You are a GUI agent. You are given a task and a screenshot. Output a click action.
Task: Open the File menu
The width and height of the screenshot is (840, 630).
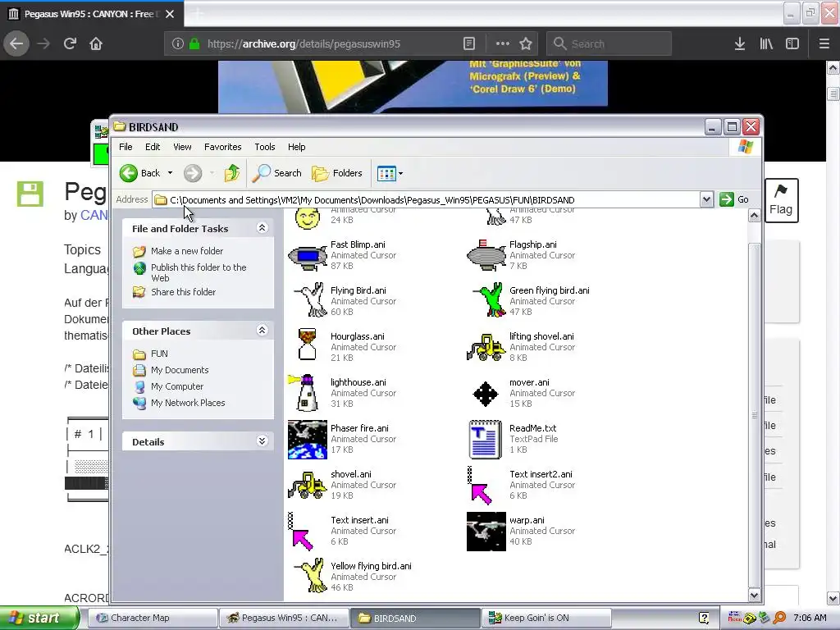126,147
